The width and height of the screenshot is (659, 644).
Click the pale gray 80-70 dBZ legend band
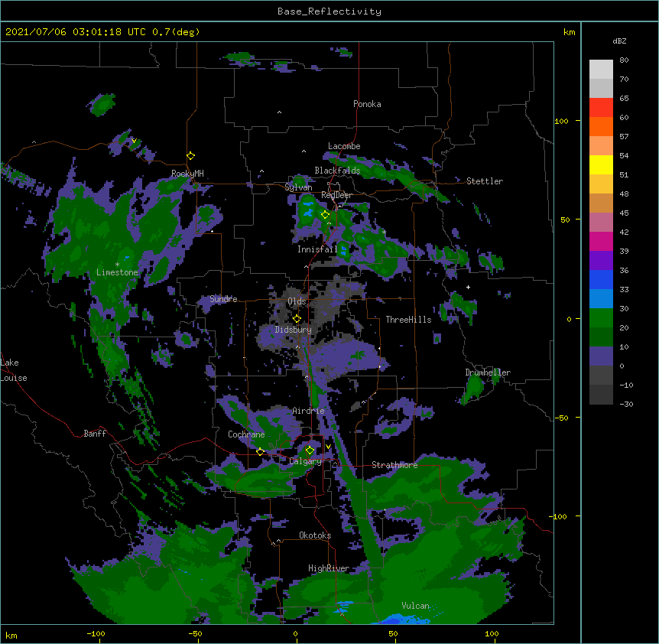point(601,70)
